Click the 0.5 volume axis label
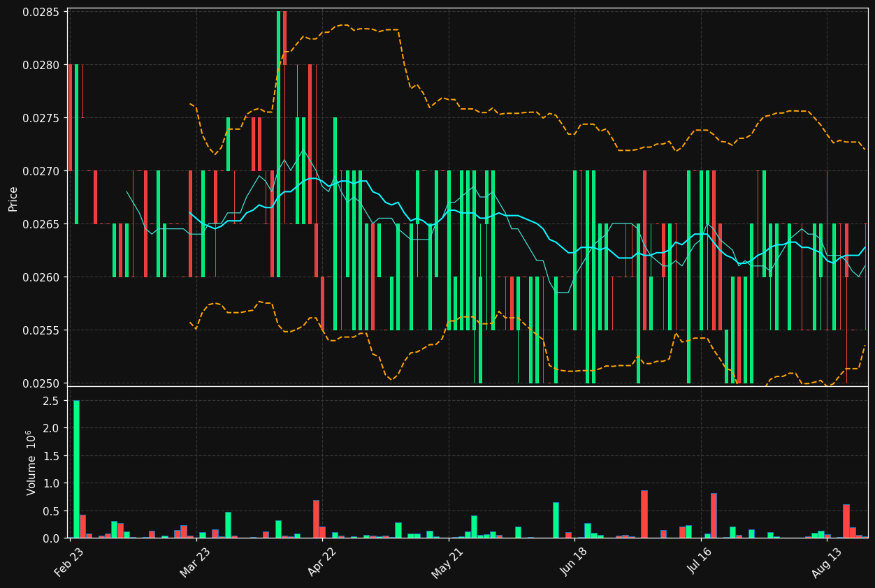The image size is (875, 588). (x=52, y=511)
